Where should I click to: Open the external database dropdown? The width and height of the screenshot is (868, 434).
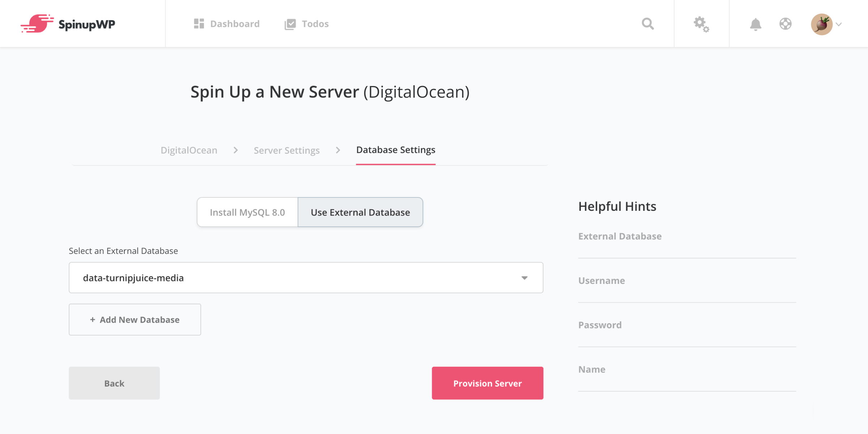(306, 278)
